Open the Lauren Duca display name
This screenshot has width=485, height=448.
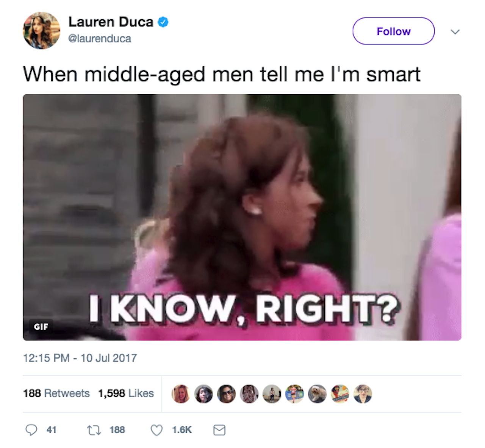[111, 22]
